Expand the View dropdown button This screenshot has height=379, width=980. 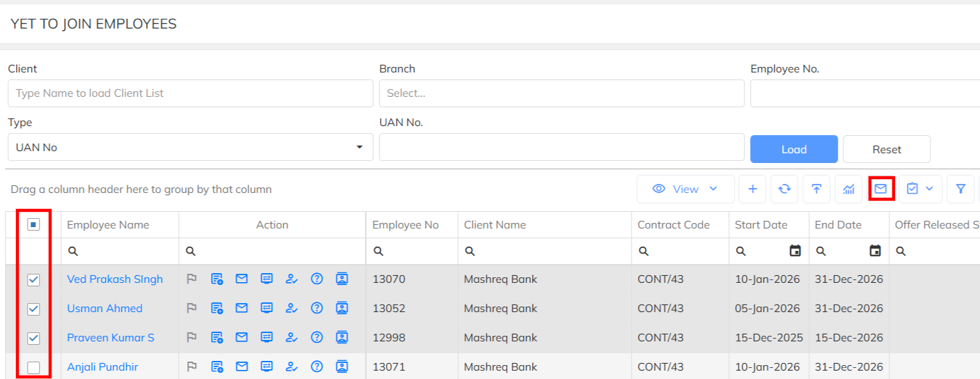tap(685, 189)
